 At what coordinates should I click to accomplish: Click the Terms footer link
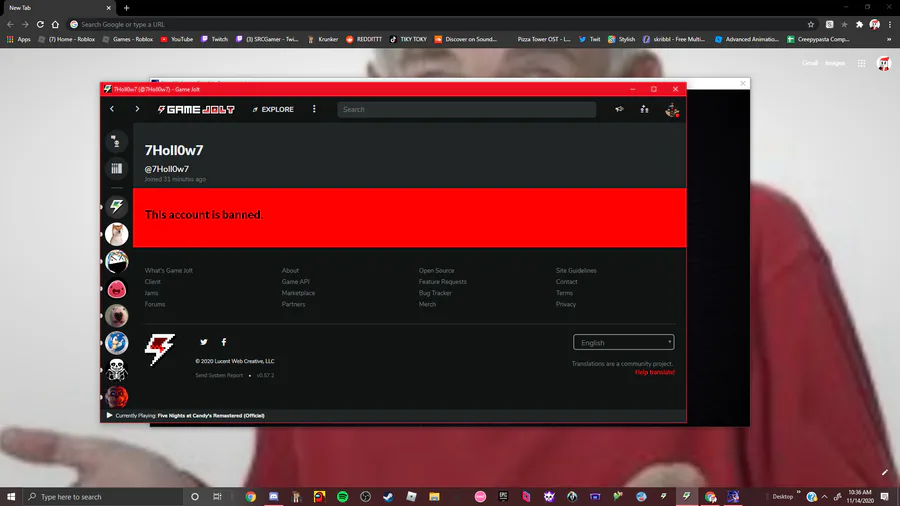564,293
